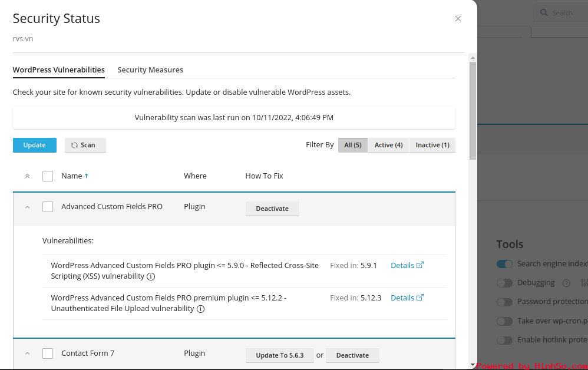Close the Security Status dialog
588x370 pixels.
458,19
